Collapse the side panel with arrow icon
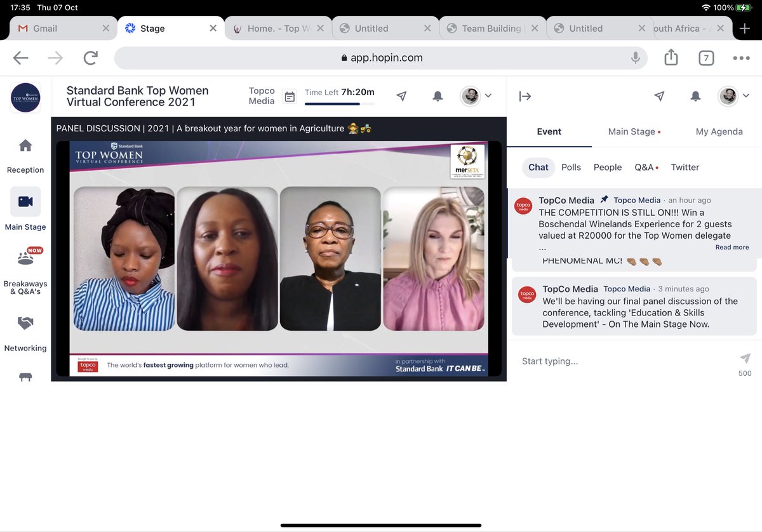The height and width of the screenshot is (532, 762). [525, 96]
